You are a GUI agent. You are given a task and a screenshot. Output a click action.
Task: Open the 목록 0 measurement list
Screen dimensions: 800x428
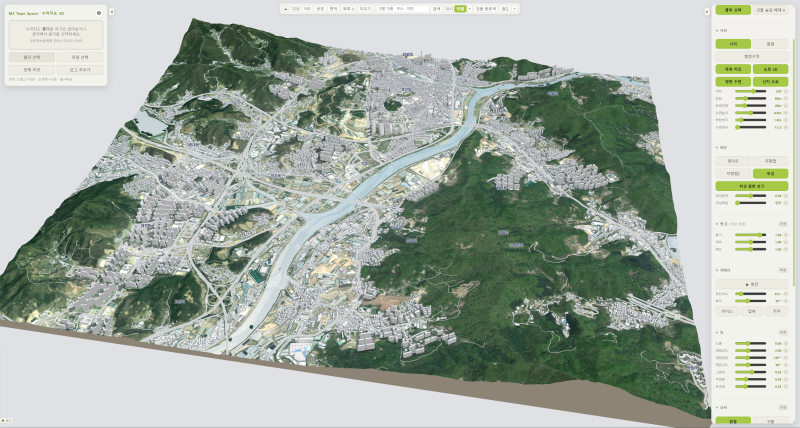348,9
